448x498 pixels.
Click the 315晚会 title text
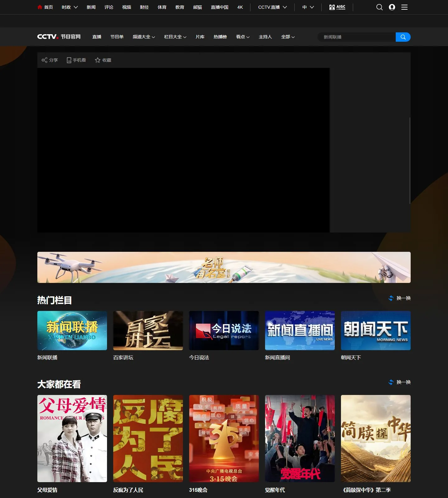(198, 490)
